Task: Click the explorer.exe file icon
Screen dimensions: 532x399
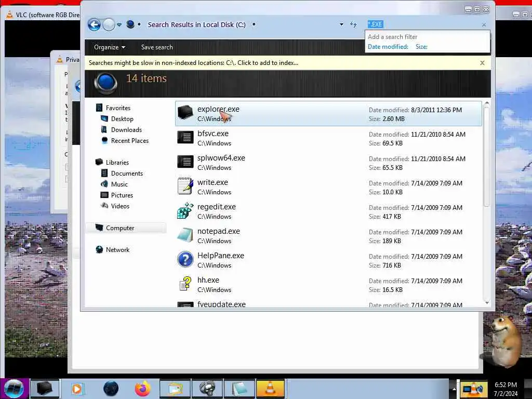Action: (x=185, y=113)
